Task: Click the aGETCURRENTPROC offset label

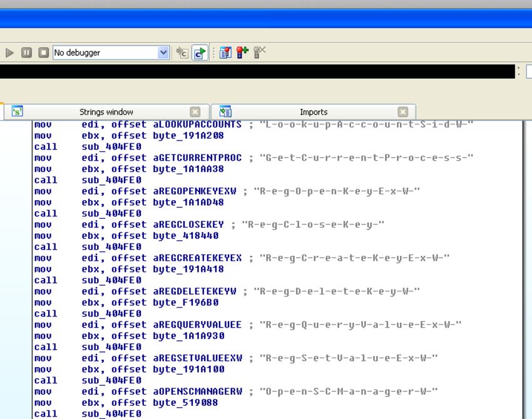Action: pyautogui.click(x=197, y=158)
